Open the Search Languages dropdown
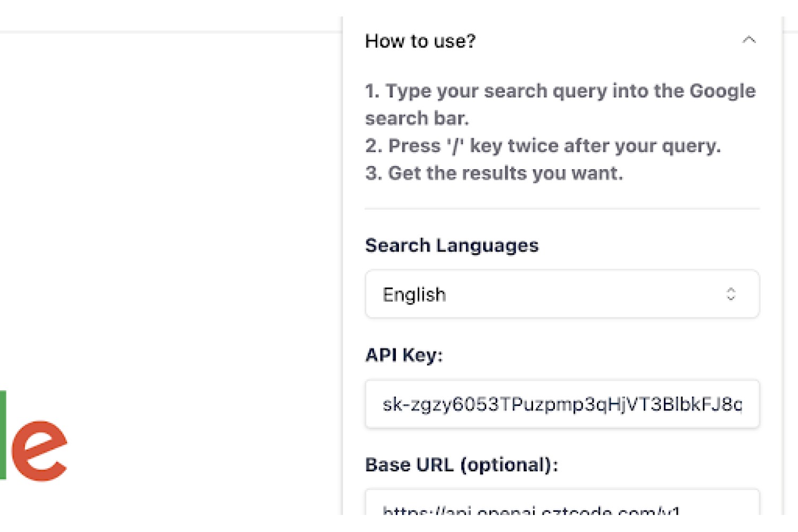The image size is (798, 532). pos(562,294)
